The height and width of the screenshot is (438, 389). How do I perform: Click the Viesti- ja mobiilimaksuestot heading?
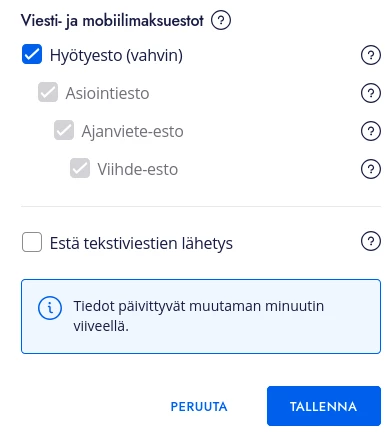coord(112,21)
